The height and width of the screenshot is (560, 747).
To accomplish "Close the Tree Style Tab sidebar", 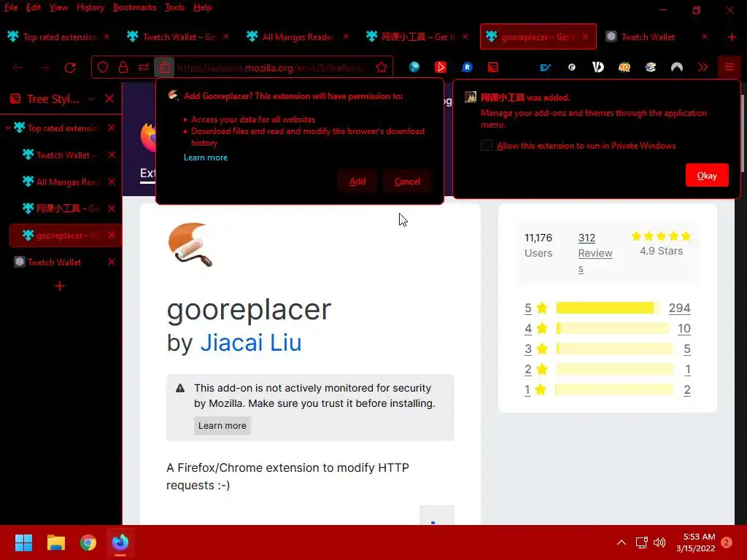I will [x=109, y=98].
